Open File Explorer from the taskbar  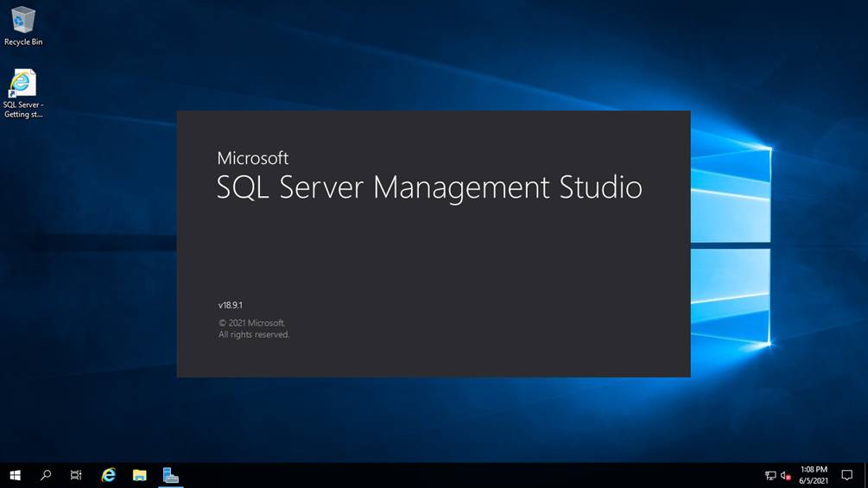point(140,475)
